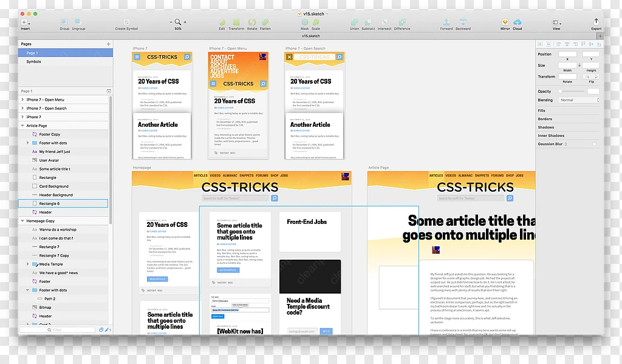Click the Rotate tool icon
Screen dimensions: 622x364
coord(252,22)
